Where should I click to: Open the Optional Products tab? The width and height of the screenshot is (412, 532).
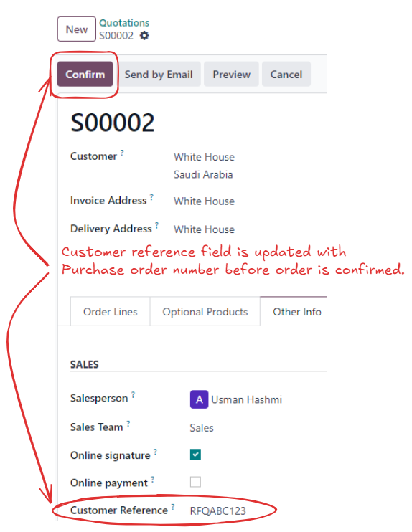(205, 311)
